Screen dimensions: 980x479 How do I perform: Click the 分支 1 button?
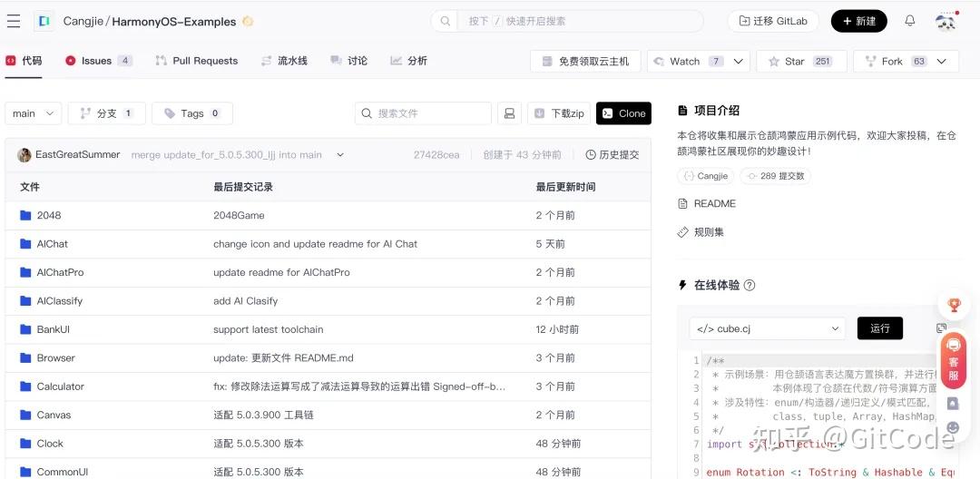coord(107,113)
